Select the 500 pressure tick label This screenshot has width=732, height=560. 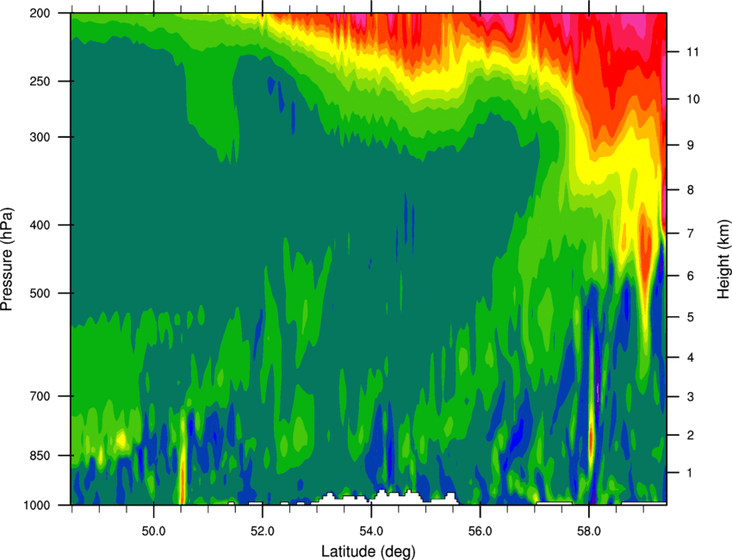(40, 293)
